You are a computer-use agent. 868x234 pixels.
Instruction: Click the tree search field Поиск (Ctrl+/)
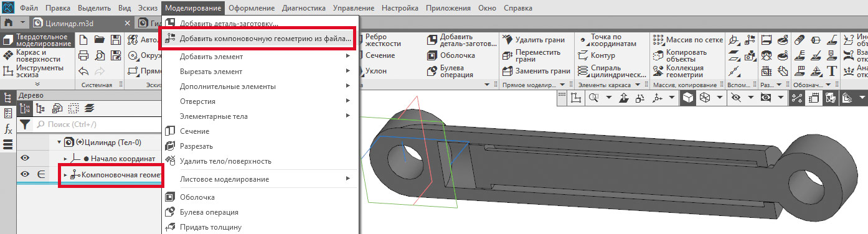97,125
